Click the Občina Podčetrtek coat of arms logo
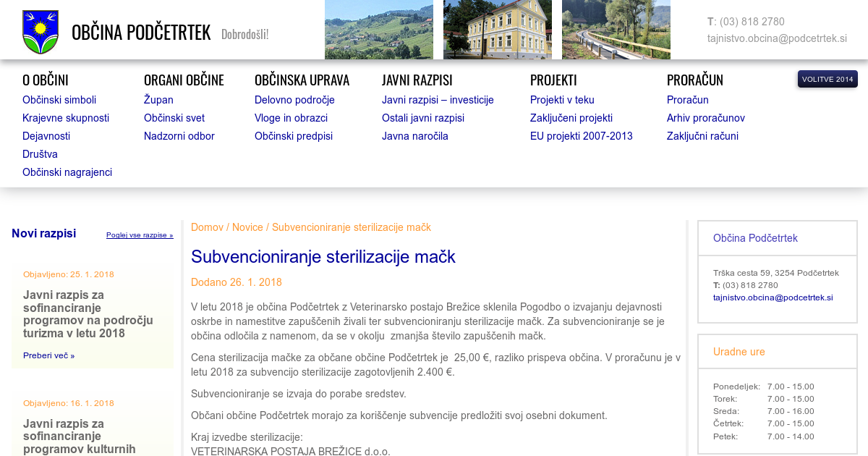868x456 pixels. pos(41,32)
